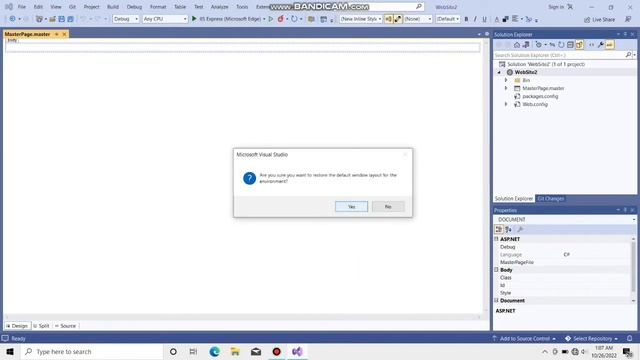Screen dimensions: 640x360
Task: Click Select Repository in status bar
Action: coord(591,338)
